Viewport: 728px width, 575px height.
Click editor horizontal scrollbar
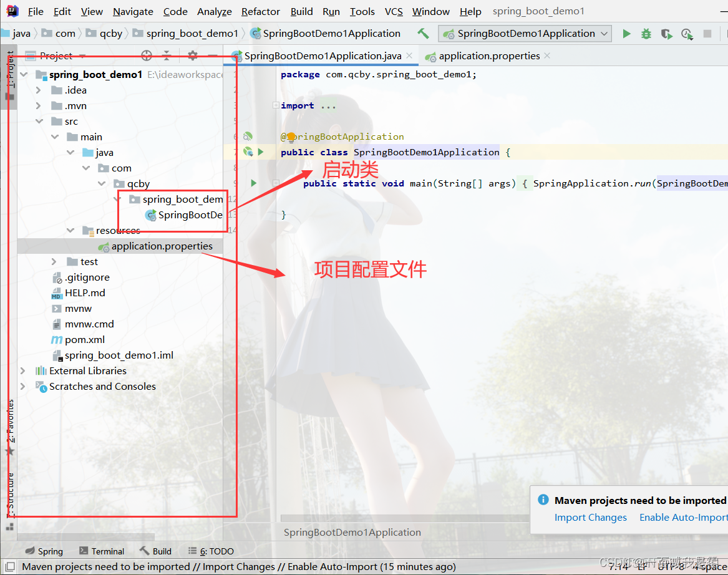coord(404,518)
